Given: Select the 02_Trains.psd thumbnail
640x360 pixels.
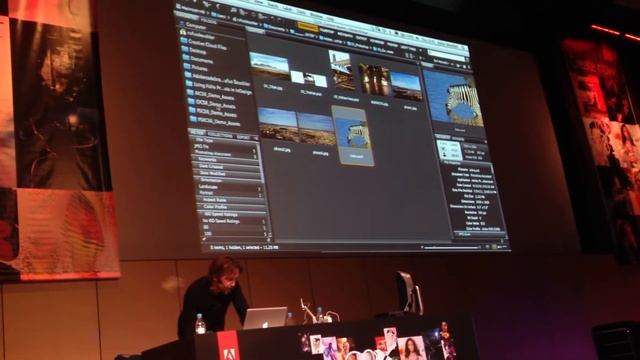Looking at the screenshot, I should click(x=309, y=78).
